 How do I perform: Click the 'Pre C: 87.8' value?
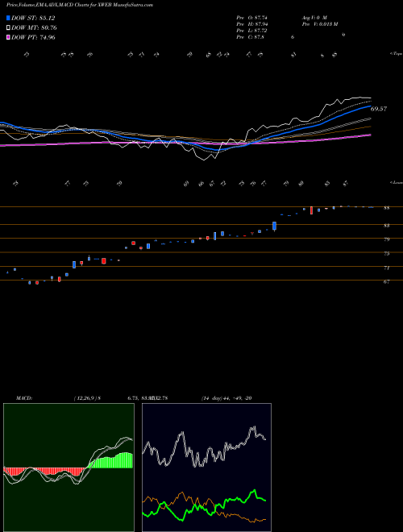pos(251,37)
